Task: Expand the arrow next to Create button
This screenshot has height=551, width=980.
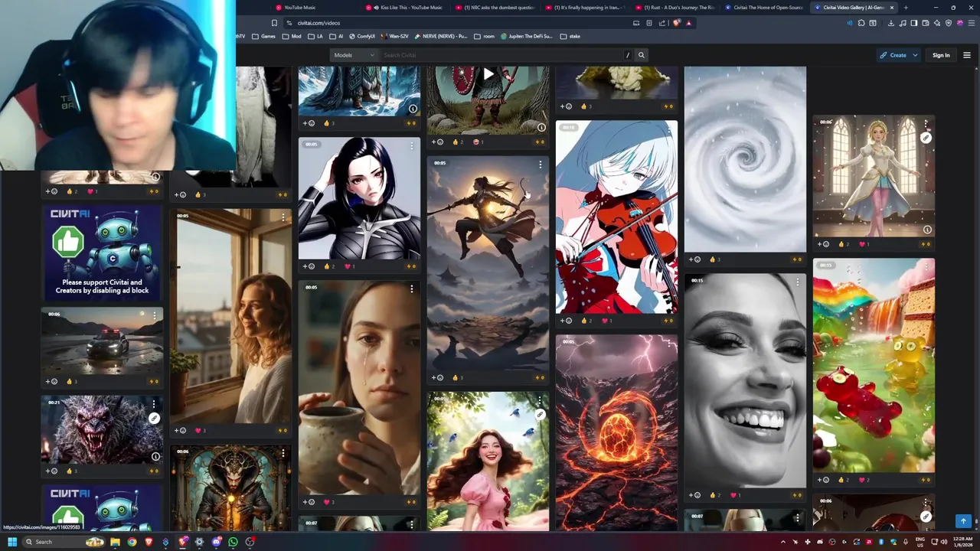Action: 914,55
